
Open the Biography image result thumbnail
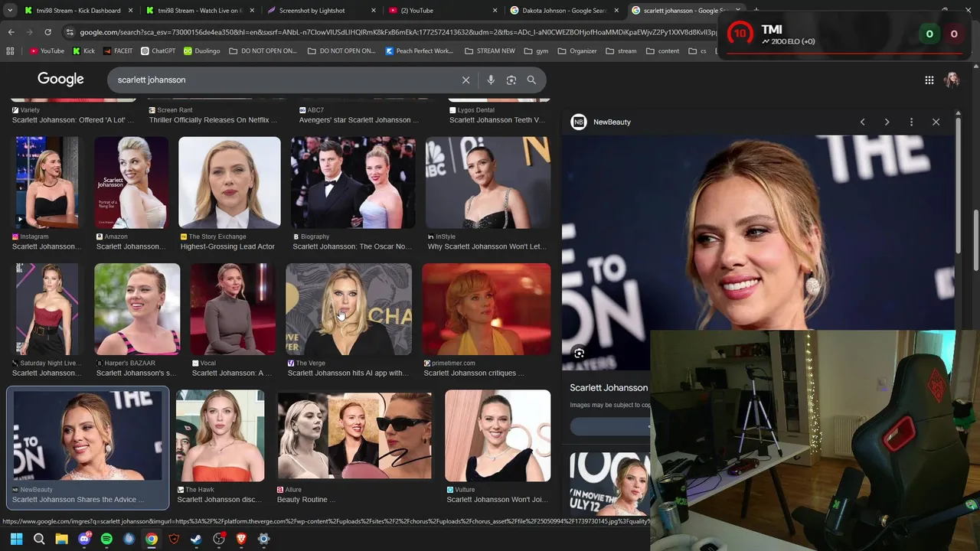[x=353, y=182]
